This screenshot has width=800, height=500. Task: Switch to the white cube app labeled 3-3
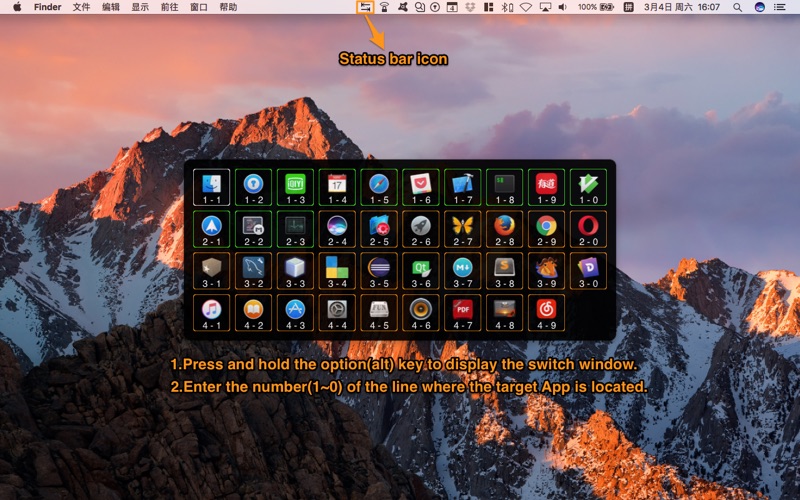tap(295, 271)
